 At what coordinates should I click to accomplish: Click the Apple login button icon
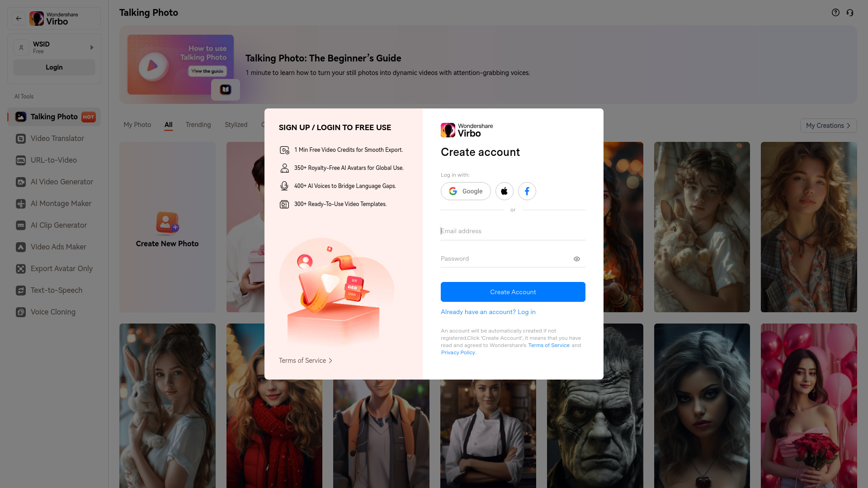point(505,191)
